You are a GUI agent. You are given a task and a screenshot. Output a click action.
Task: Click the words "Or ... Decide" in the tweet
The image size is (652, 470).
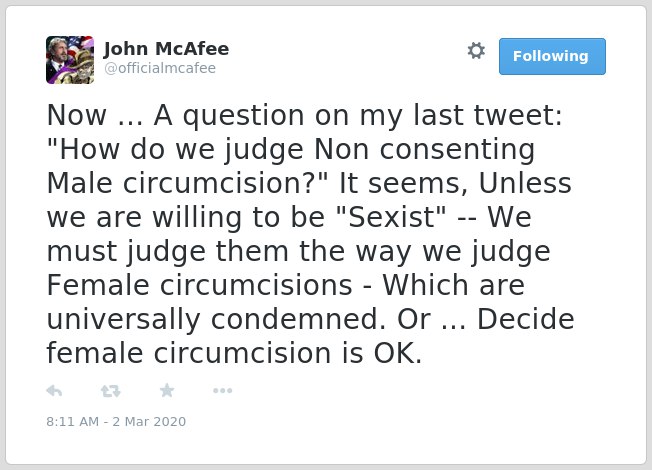[x=486, y=319]
